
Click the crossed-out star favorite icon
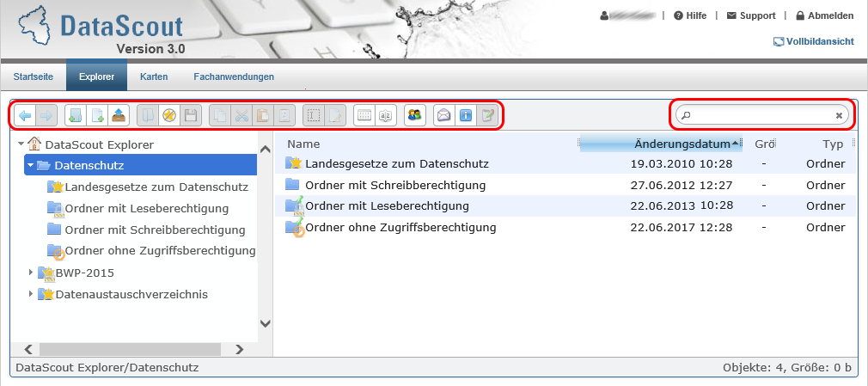pyautogui.click(x=168, y=115)
